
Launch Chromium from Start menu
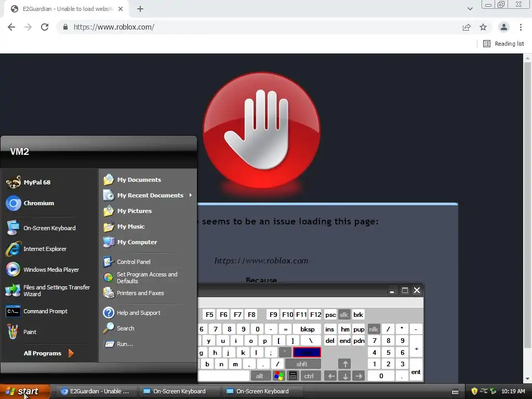point(30,203)
